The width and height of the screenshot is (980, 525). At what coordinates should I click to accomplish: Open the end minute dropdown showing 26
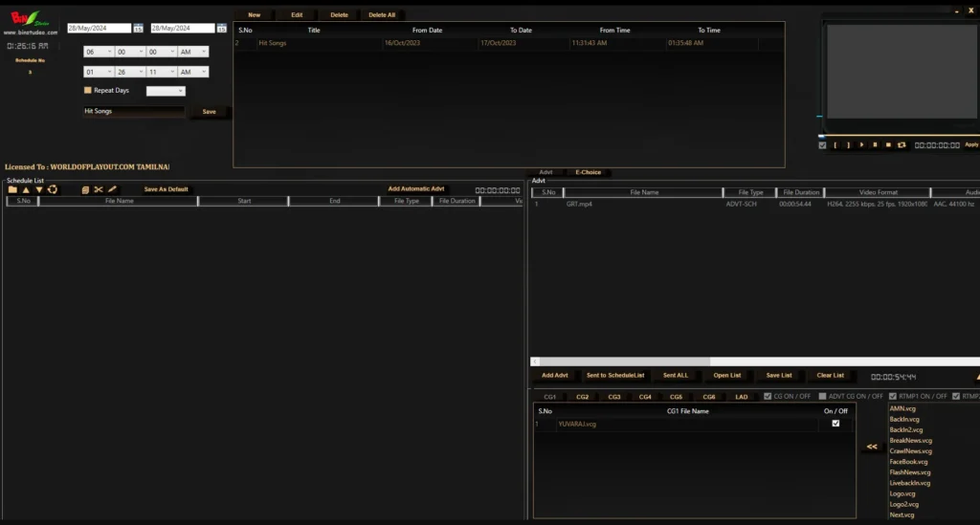[130, 72]
